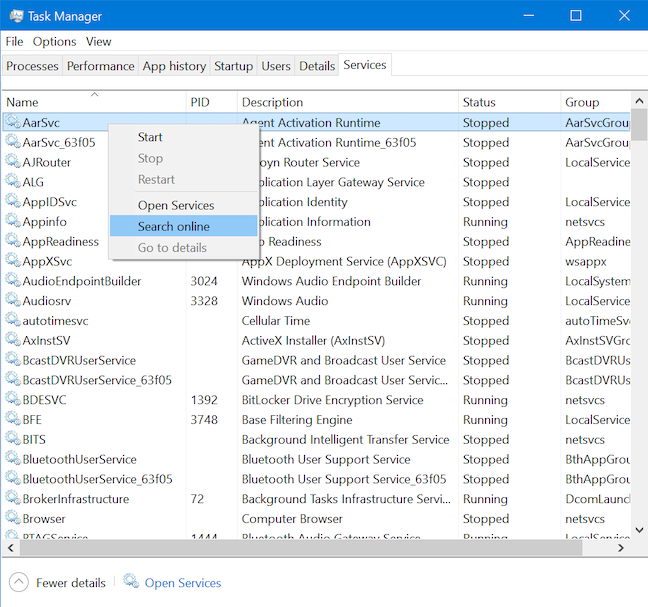Switch to the App history tab
Image resolution: width=648 pixels, height=607 pixels.
point(174,66)
